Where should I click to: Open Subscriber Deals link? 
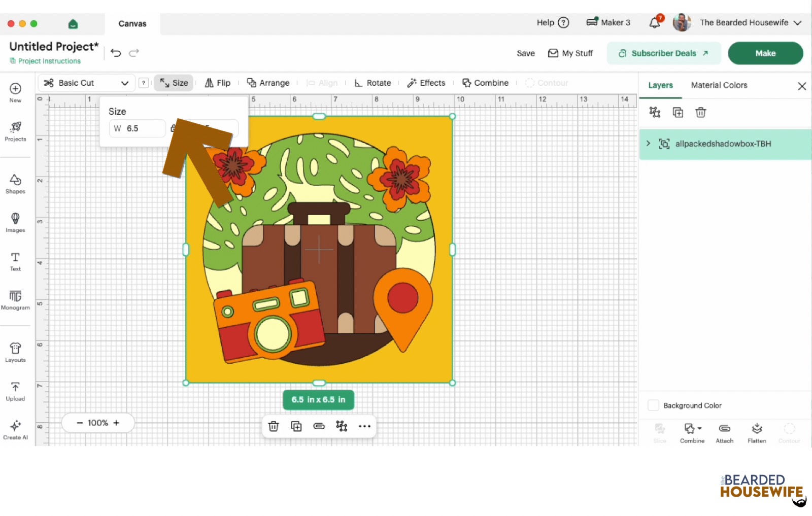click(x=664, y=53)
